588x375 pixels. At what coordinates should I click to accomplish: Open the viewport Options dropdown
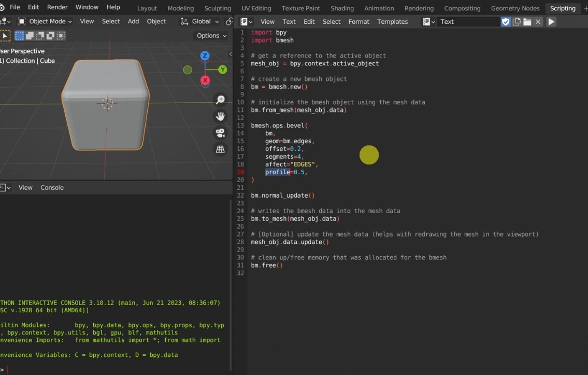211,36
